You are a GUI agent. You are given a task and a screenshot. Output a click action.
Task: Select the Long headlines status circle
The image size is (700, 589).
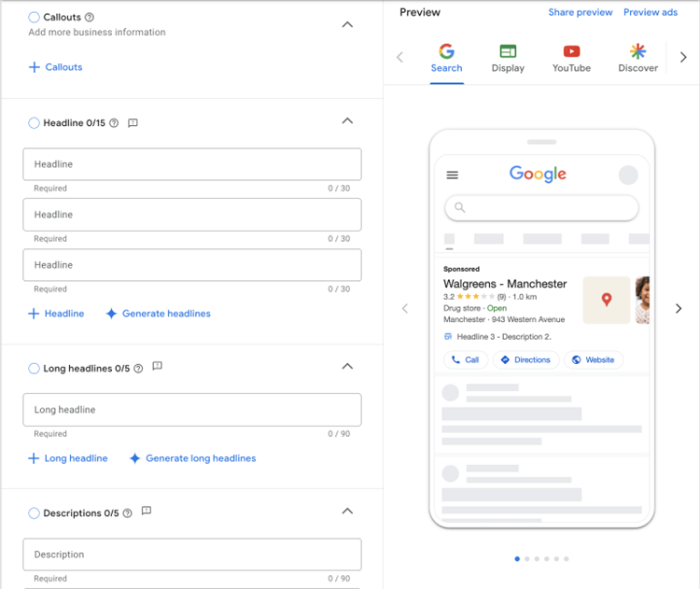click(x=35, y=369)
